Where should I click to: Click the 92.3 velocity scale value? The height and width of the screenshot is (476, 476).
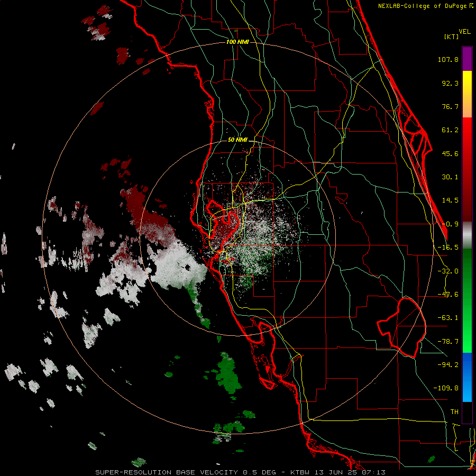[x=450, y=83]
